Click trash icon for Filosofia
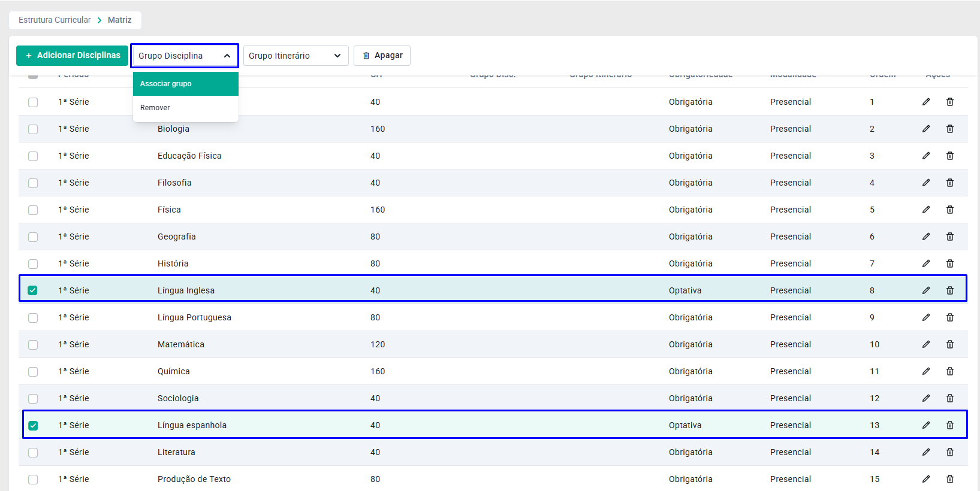The width and height of the screenshot is (980, 491). click(x=950, y=183)
